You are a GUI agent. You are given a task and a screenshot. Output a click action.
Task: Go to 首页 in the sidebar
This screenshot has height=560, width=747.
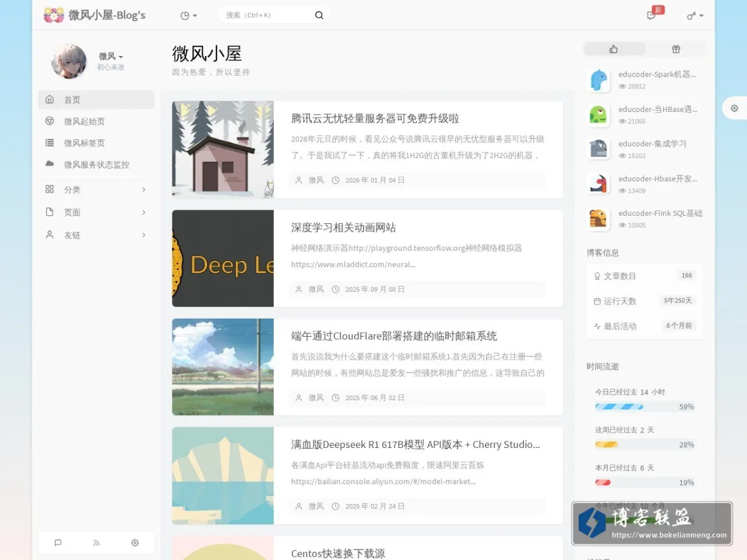click(96, 100)
